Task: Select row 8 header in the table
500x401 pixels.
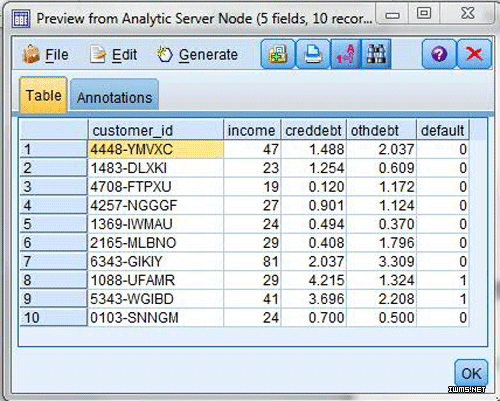Action: pyautogui.click(x=53, y=280)
